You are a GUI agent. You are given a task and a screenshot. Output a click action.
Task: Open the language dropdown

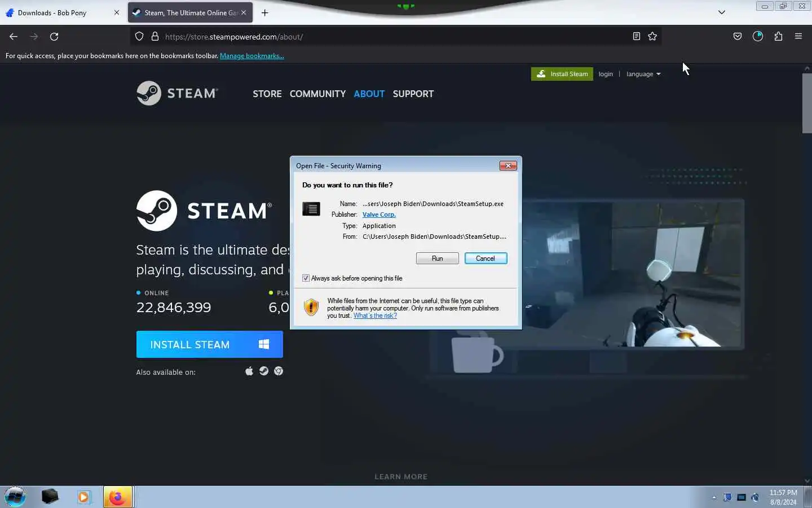pos(643,74)
